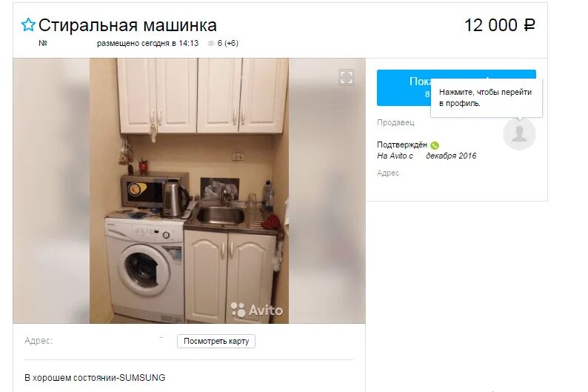Image resolution: width=588 pixels, height=392 pixels.
Task: Click the Посмотреть карту button
Action: click(x=216, y=342)
